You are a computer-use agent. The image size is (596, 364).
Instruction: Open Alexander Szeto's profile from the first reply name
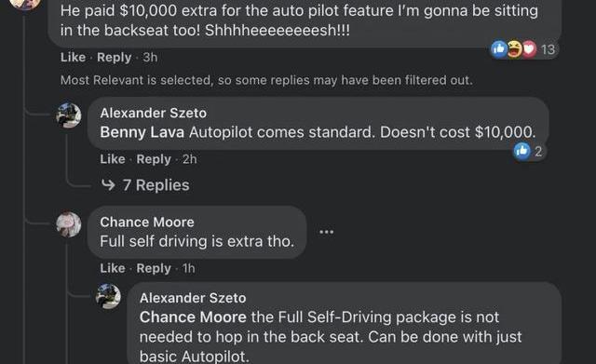click(x=153, y=113)
